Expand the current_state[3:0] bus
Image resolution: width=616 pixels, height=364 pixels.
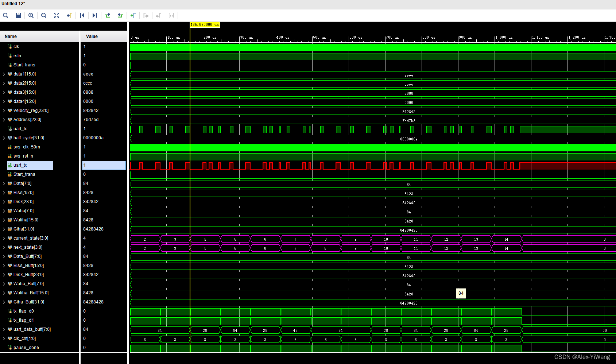tap(4, 238)
